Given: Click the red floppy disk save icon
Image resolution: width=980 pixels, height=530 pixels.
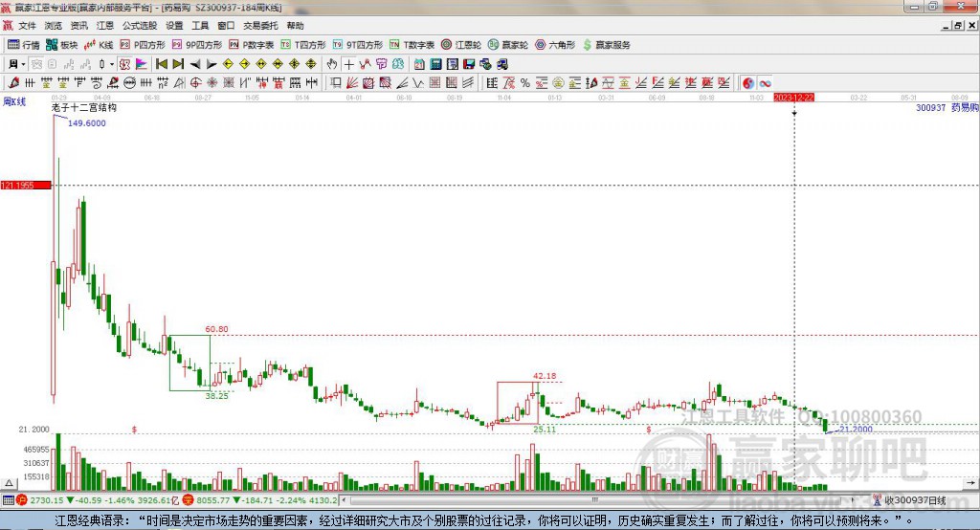Looking at the screenshot, I should click(x=469, y=64).
